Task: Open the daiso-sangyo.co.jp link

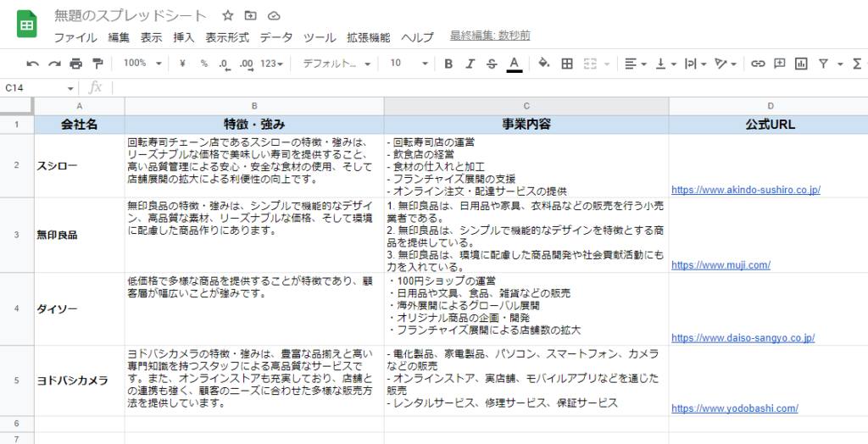Action: tap(743, 338)
